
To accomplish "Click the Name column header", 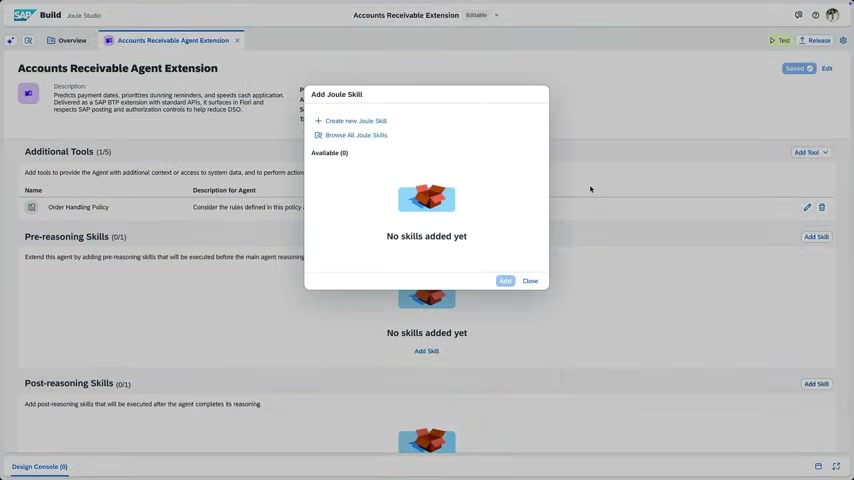I will (33, 190).
